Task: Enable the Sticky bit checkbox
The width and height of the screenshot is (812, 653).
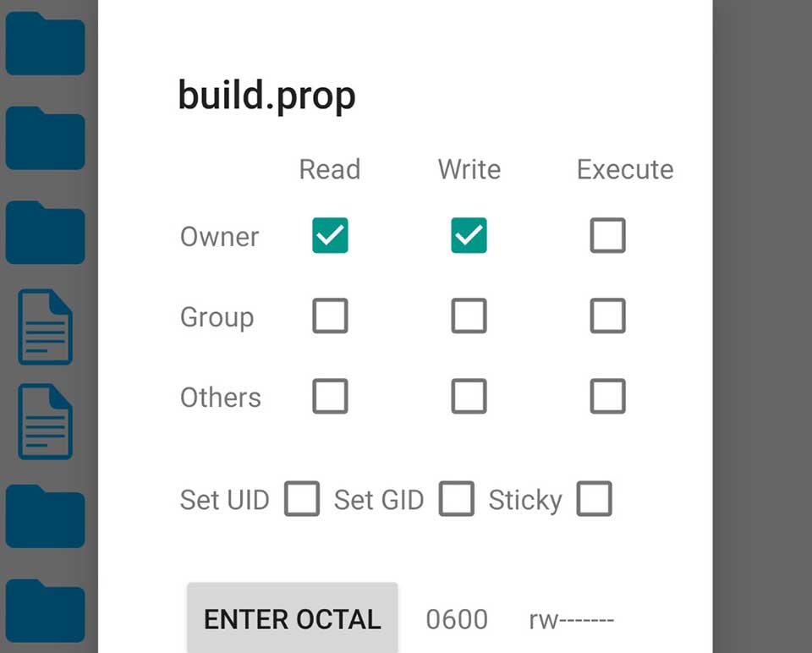Action: pos(594,499)
